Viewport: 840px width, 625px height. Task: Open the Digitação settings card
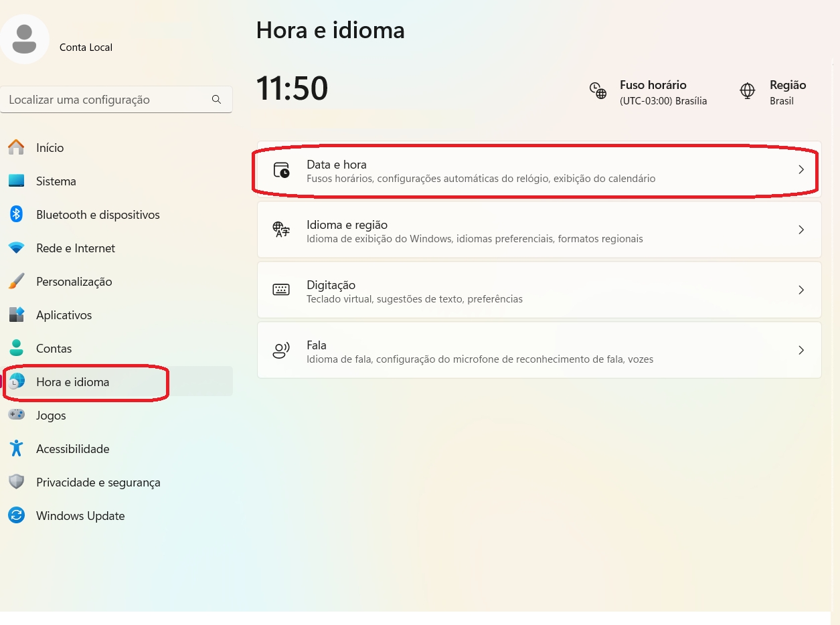[x=539, y=290]
